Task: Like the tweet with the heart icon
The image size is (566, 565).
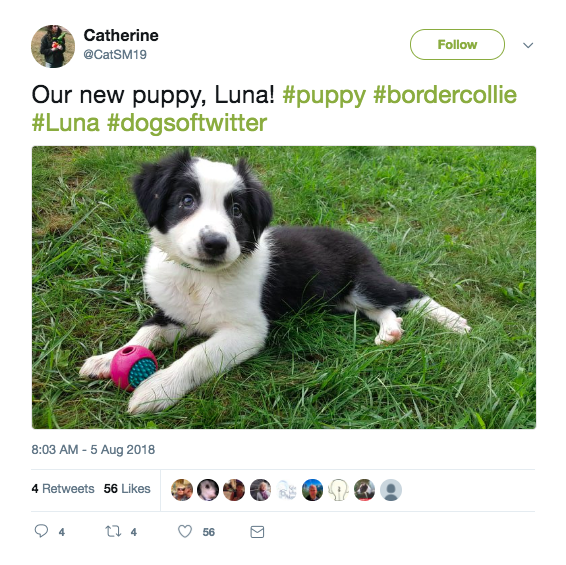Action: coord(185,531)
